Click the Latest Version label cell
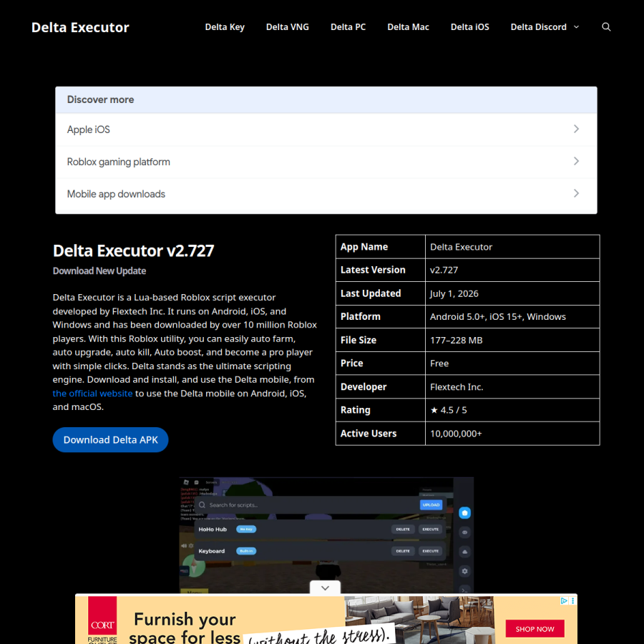644x644 pixels. click(x=381, y=270)
